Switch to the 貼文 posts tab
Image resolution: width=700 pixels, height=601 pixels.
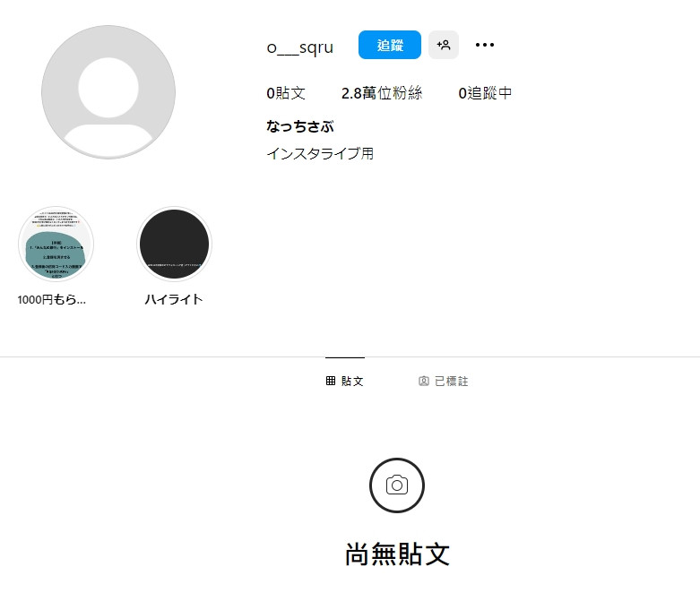pos(345,381)
